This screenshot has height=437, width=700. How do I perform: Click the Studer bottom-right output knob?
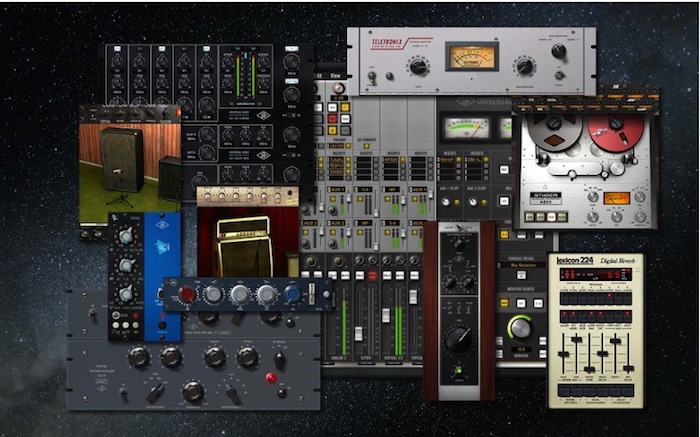640,217
